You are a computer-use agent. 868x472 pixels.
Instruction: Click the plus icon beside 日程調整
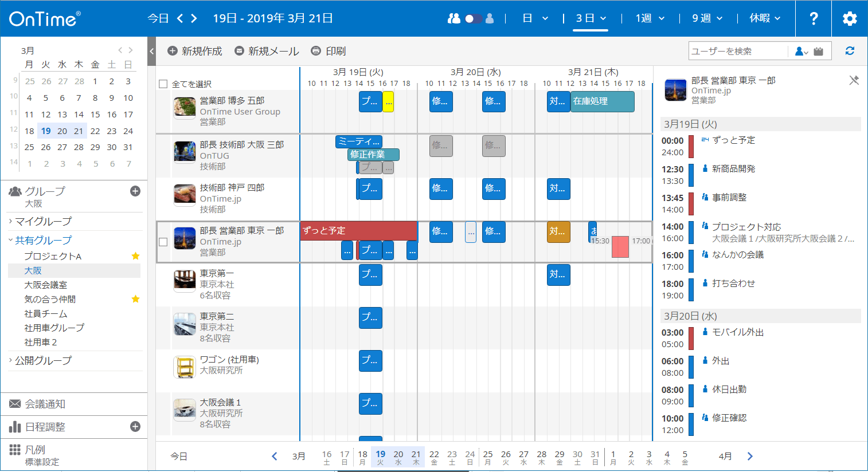point(136,427)
